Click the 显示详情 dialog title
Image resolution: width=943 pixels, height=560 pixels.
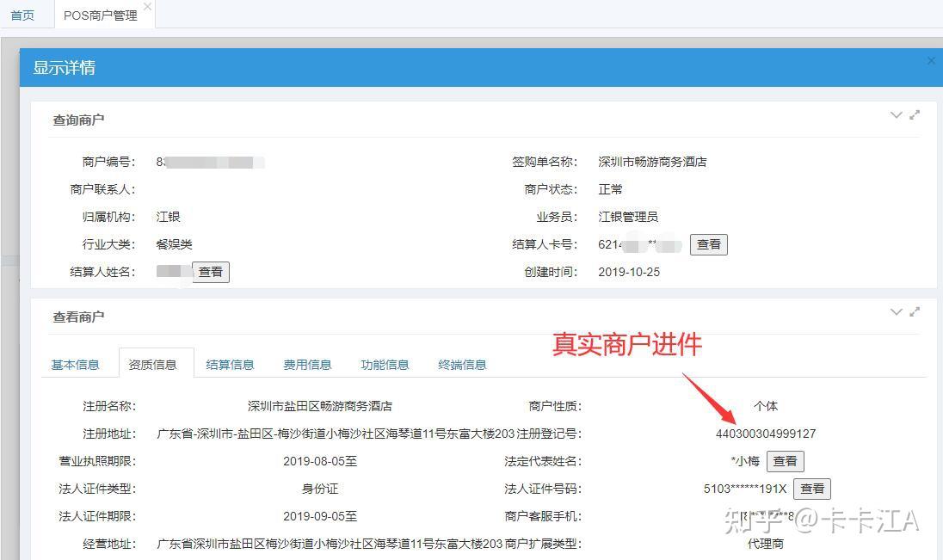pos(64,67)
